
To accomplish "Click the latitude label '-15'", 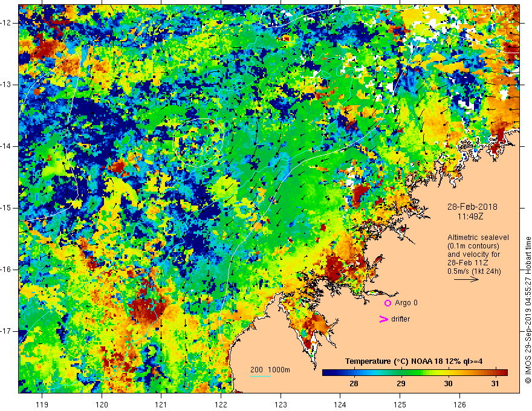I will click(6, 208).
